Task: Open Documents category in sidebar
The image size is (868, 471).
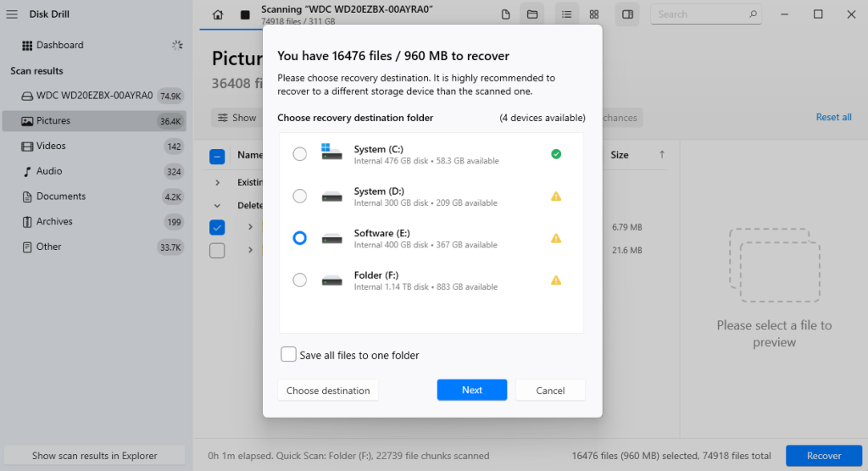Action: [60, 197]
